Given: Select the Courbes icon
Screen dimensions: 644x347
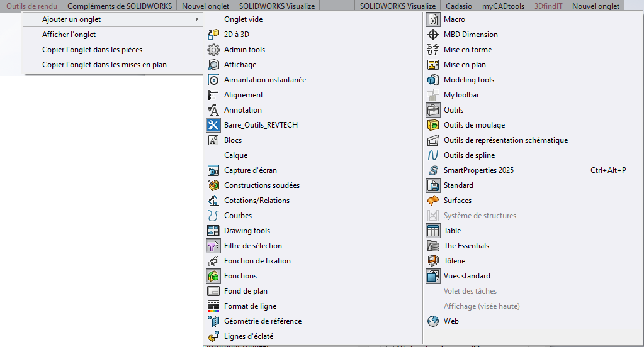Looking at the screenshot, I should click(x=213, y=216).
